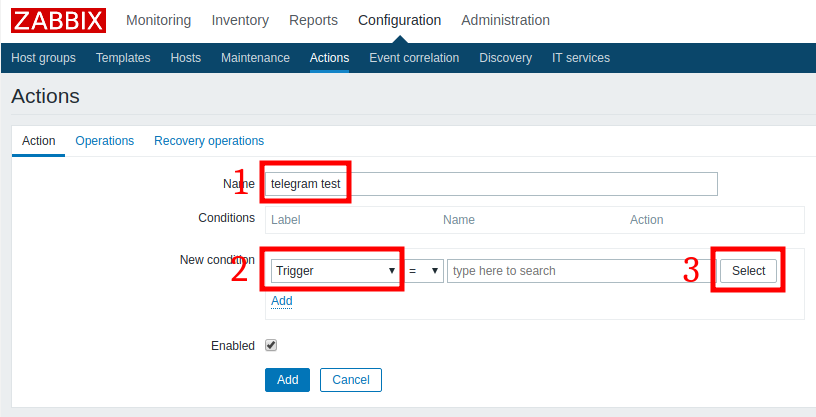
Task: Click the Select button for triggers
Action: click(748, 271)
